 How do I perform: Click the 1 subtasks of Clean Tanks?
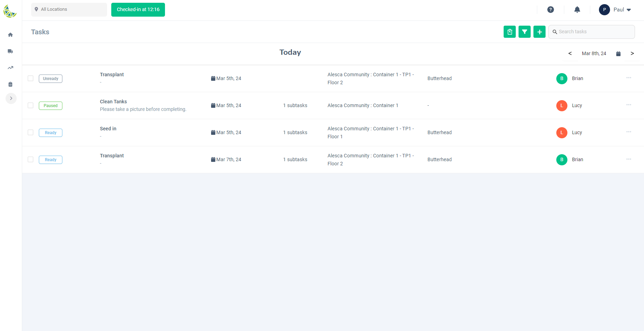pyautogui.click(x=295, y=105)
